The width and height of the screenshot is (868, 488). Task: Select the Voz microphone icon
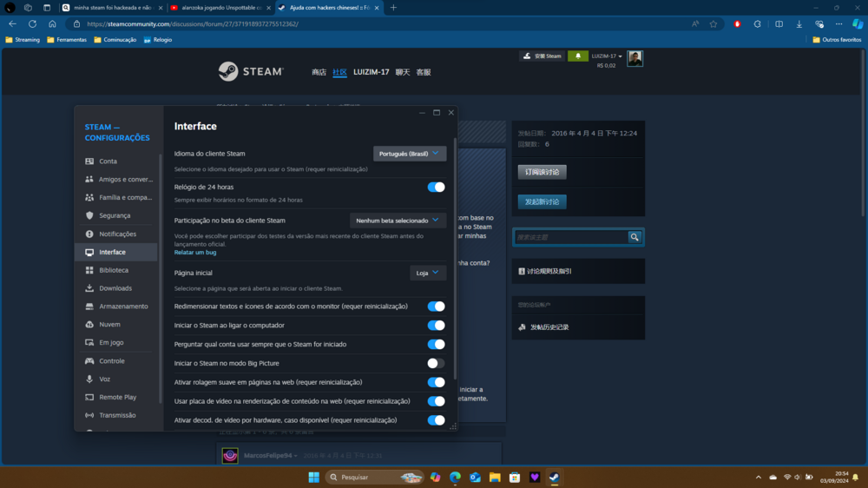click(89, 379)
